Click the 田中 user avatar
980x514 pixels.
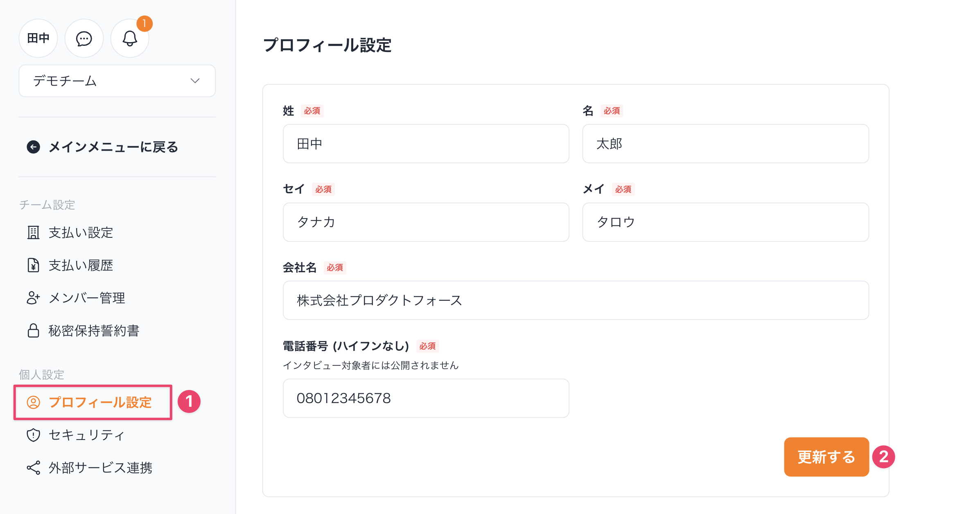38,38
